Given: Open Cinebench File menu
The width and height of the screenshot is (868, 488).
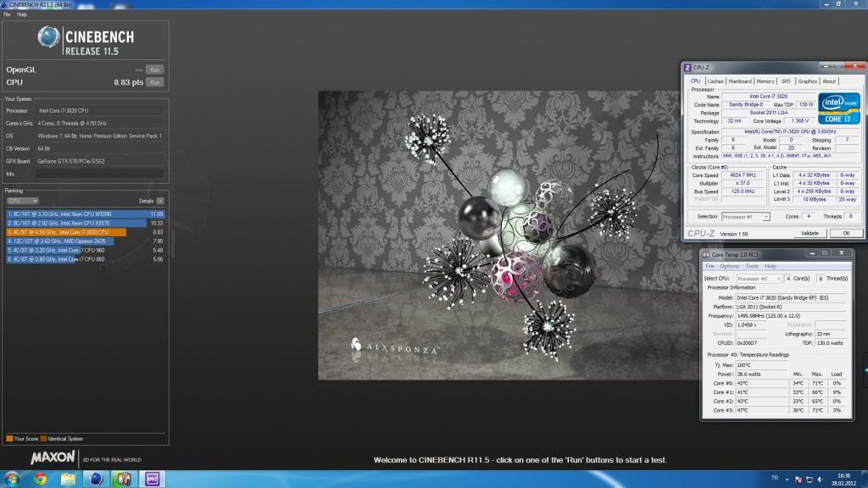Looking at the screenshot, I should 7,14.
